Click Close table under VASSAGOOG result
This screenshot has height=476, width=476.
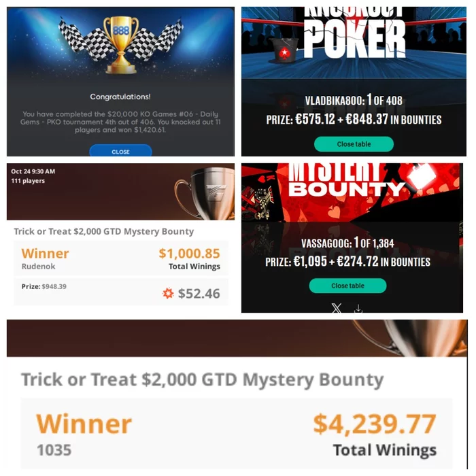(x=347, y=286)
